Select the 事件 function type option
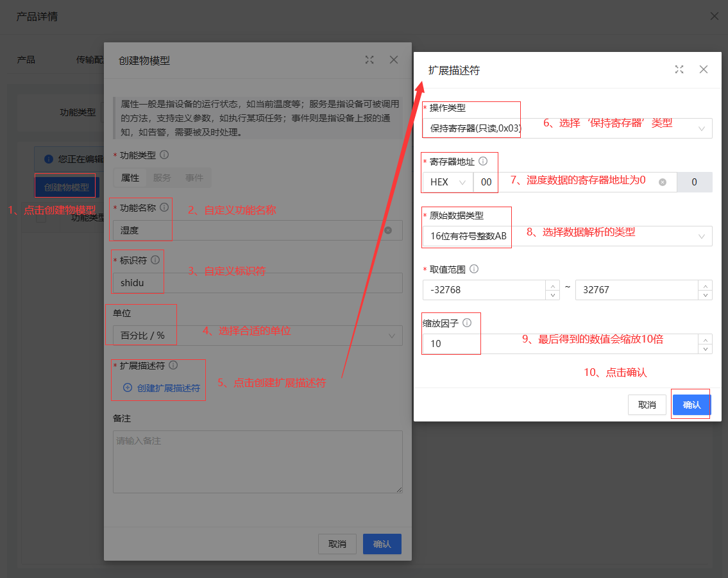The height and width of the screenshot is (578, 728). coord(194,178)
